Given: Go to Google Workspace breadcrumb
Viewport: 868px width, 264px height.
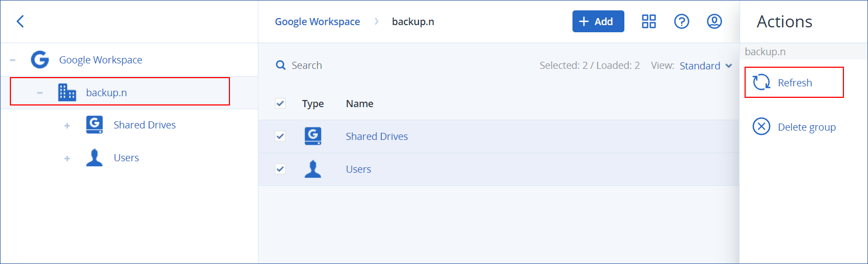Looking at the screenshot, I should 317,22.
